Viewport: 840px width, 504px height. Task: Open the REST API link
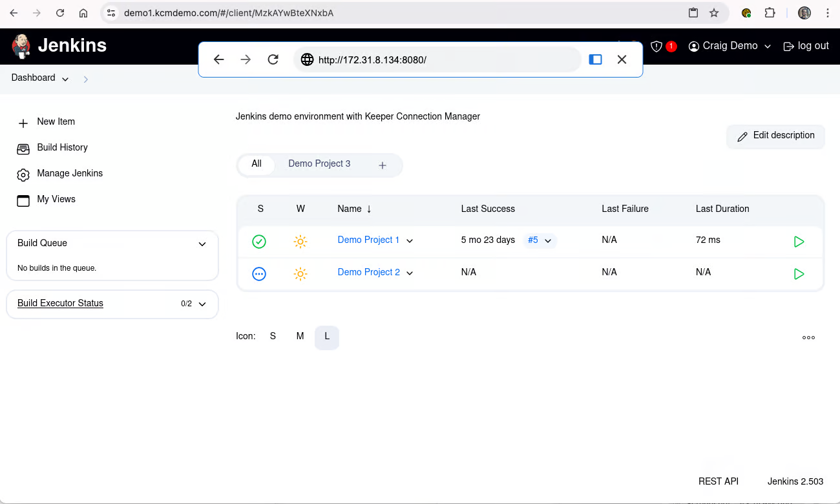[718, 481]
